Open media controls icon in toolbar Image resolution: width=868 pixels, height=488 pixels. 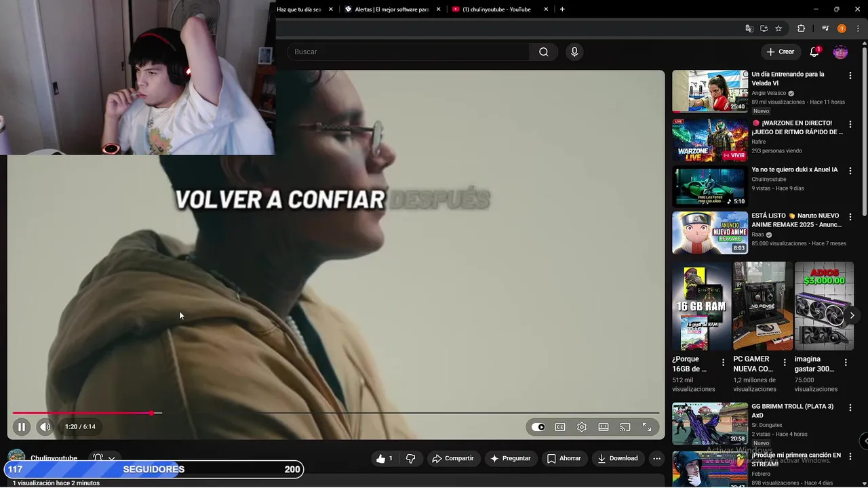(x=825, y=28)
